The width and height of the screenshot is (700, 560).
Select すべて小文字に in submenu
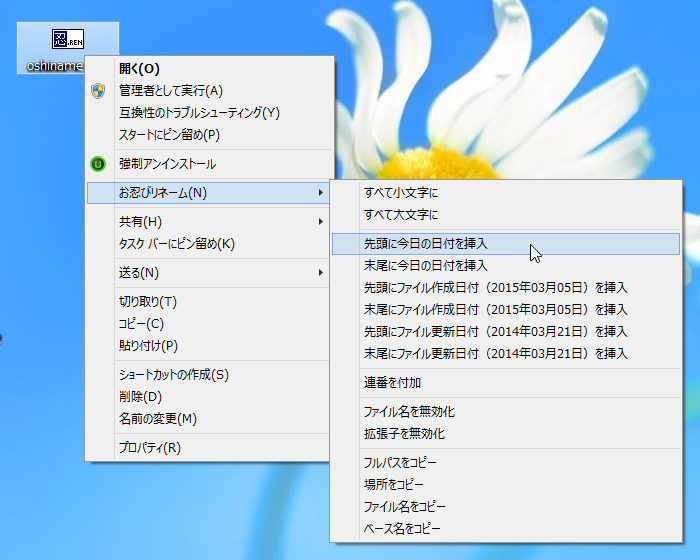tap(506, 193)
